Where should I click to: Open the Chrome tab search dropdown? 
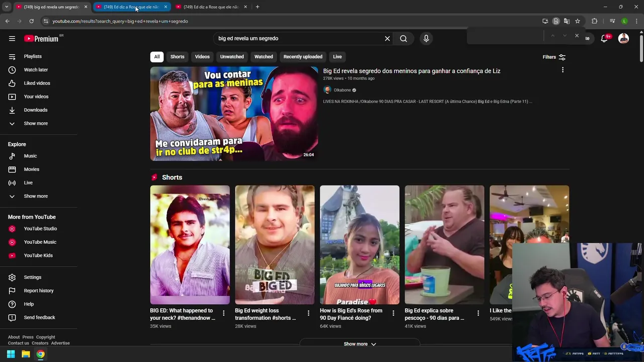pos(7,7)
